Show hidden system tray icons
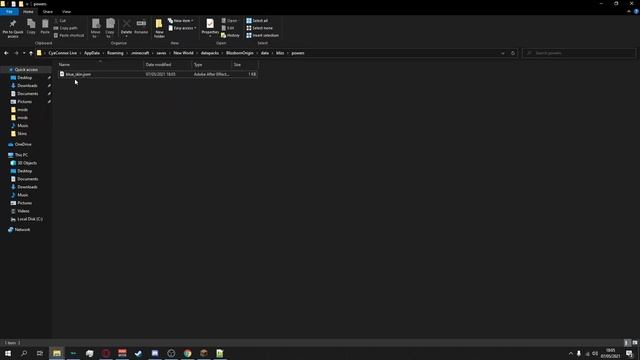The width and height of the screenshot is (640, 360). coord(571,353)
